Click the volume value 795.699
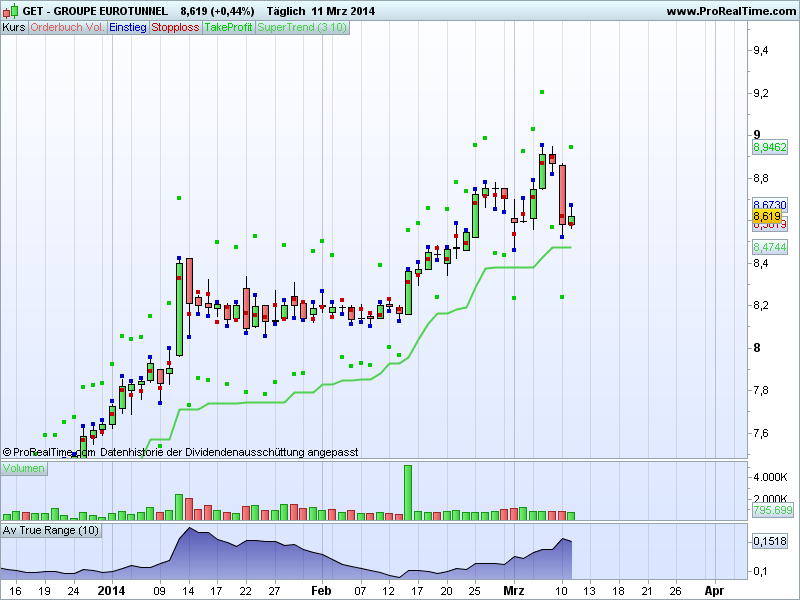The height and width of the screenshot is (600, 800). coord(772,510)
